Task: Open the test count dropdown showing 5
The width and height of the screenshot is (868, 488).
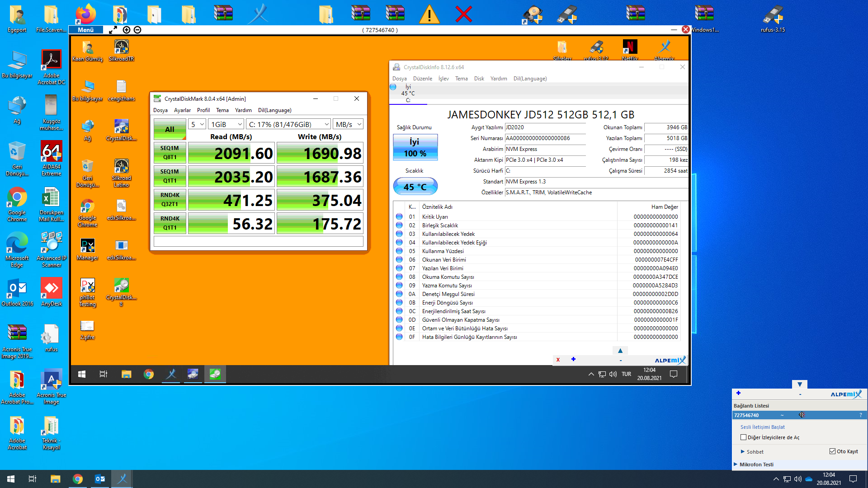Action: pyautogui.click(x=197, y=124)
